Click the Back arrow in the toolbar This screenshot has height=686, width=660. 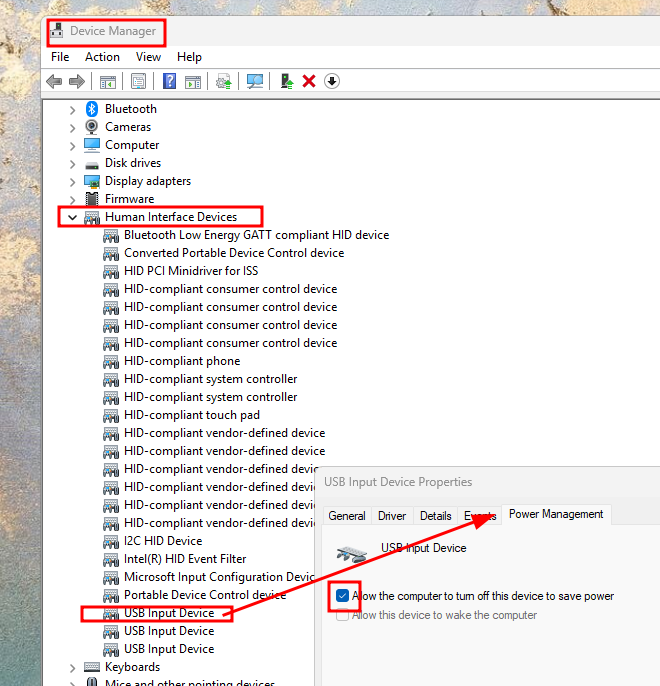pos(54,81)
